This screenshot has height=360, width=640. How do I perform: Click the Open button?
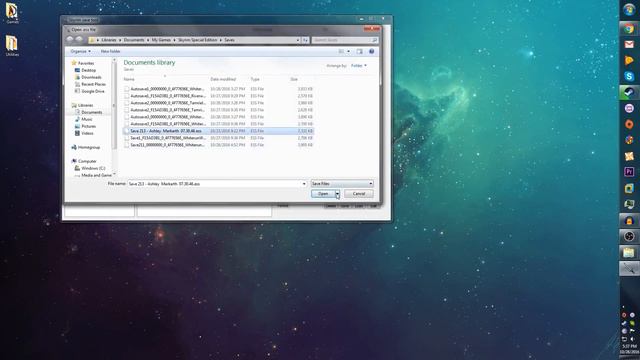pyautogui.click(x=323, y=193)
